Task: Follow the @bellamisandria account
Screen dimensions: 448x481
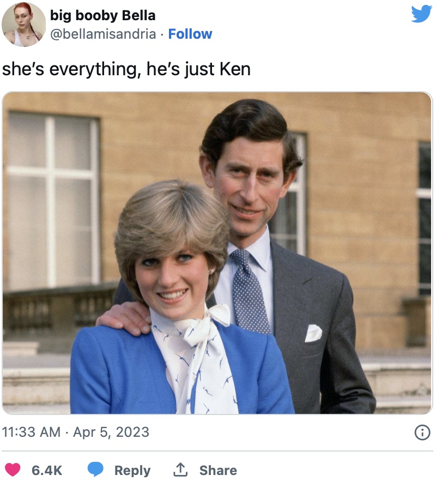Action: pyautogui.click(x=190, y=34)
